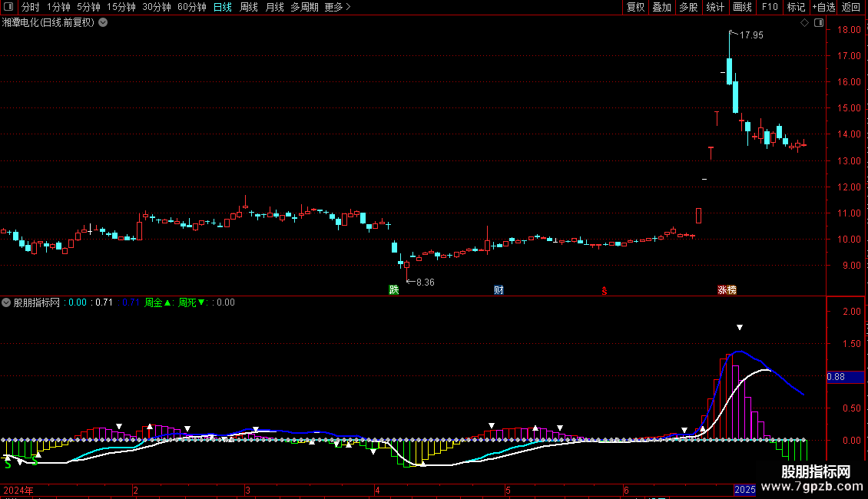Open the 股朋指标网 indicator settings dropdown
The width and height of the screenshot is (868, 499).
pos(6,302)
